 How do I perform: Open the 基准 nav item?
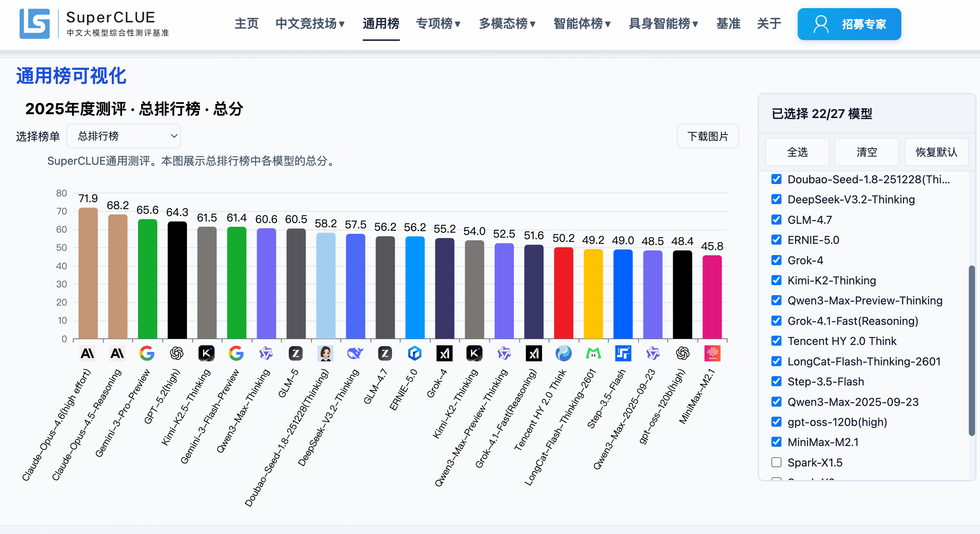click(x=728, y=24)
